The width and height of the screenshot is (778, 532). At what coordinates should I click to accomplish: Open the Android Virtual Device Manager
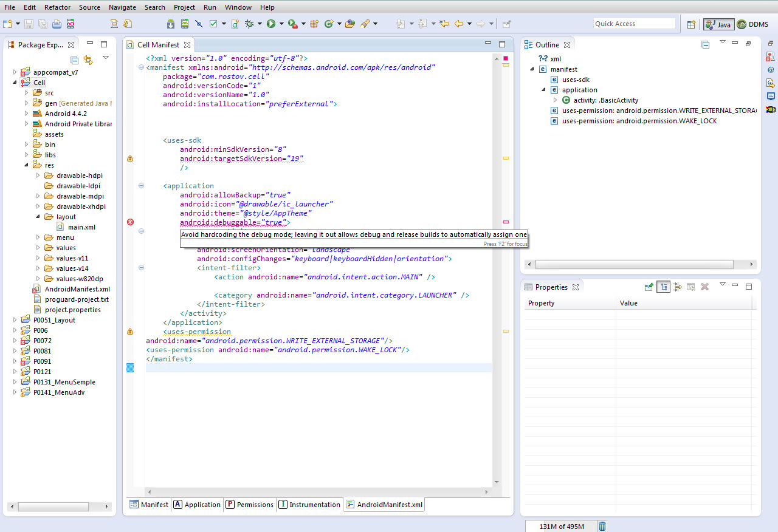pos(184,24)
